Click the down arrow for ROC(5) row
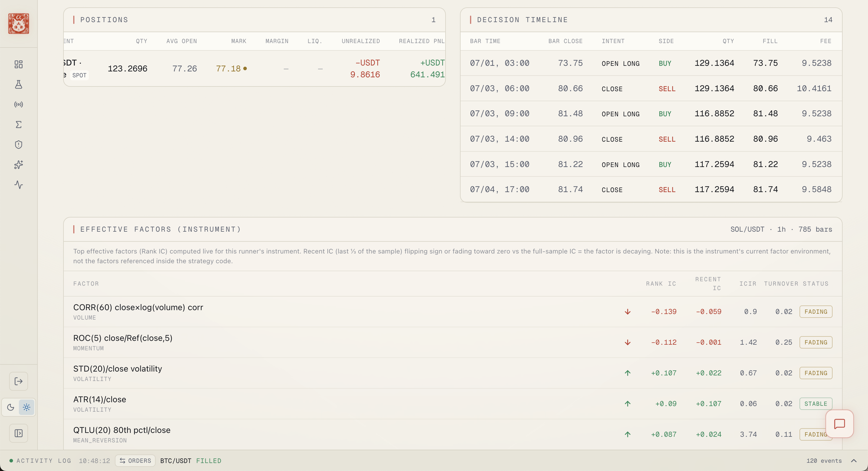This screenshot has width=868, height=471. [x=627, y=342]
